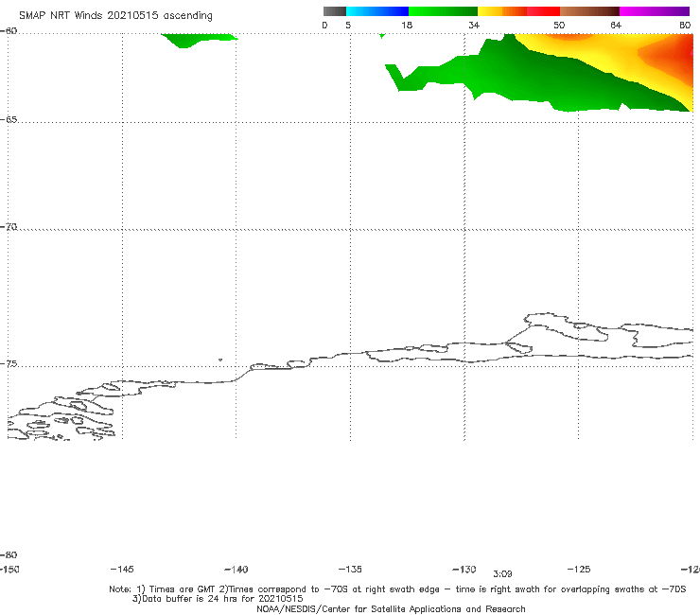The image size is (700, 615).
Task: Click the gray segment of the color bar
Action: 334,11
